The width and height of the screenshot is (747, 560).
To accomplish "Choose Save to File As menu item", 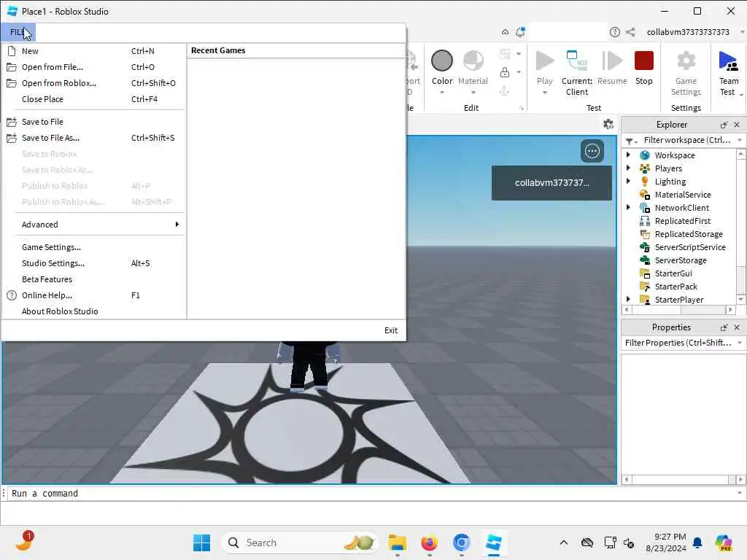I will 95,138.
